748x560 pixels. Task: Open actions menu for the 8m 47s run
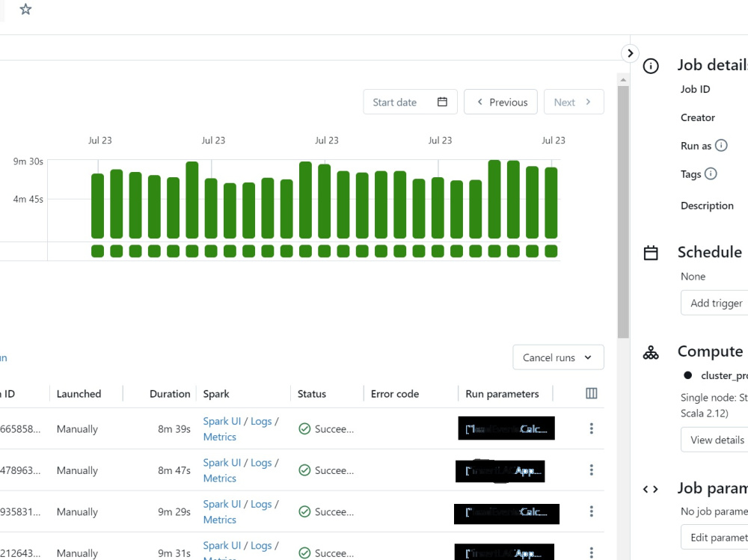pyautogui.click(x=591, y=470)
